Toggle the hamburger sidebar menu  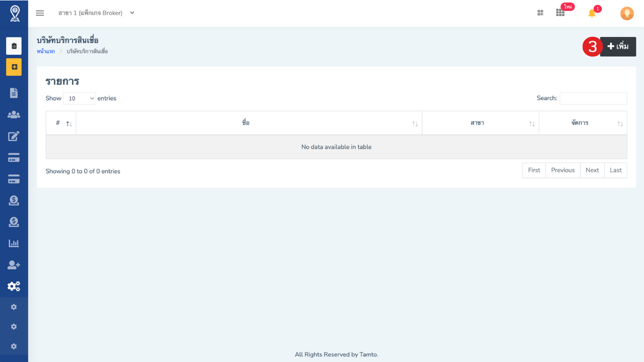(x=40, y=13)
